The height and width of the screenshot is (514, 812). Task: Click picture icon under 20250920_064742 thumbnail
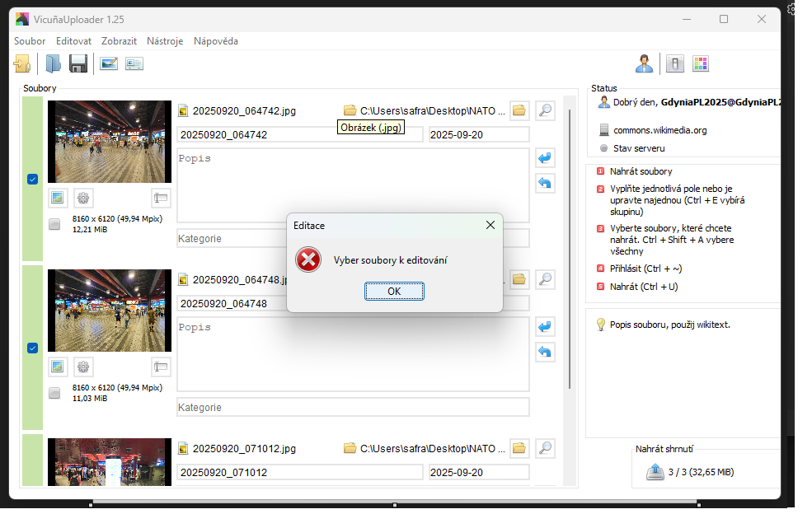click(x=58, y=197)
